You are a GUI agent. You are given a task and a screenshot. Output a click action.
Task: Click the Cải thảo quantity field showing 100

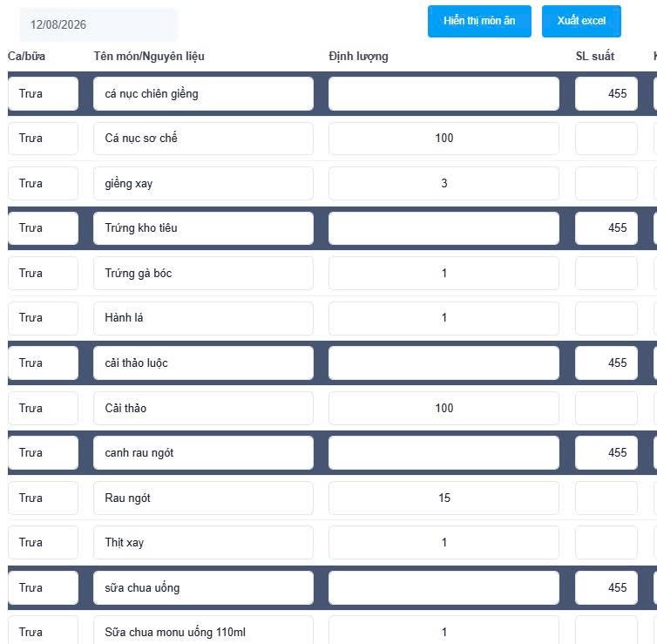[x=444, y=408]
